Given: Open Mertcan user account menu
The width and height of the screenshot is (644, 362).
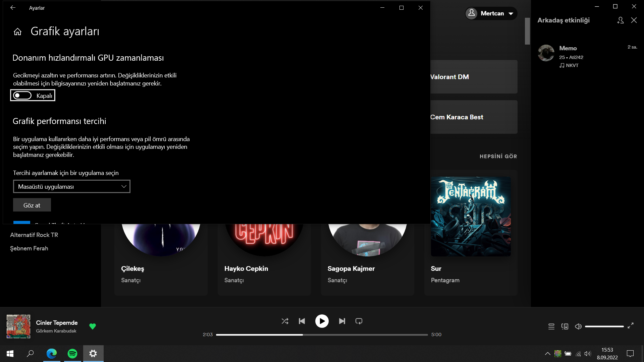Looking at the screenshot, I should [x=491, y=13].
